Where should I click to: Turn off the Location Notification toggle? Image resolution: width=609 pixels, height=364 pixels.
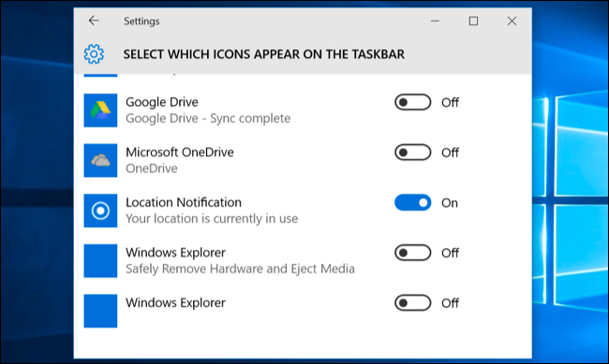(413, 202)
